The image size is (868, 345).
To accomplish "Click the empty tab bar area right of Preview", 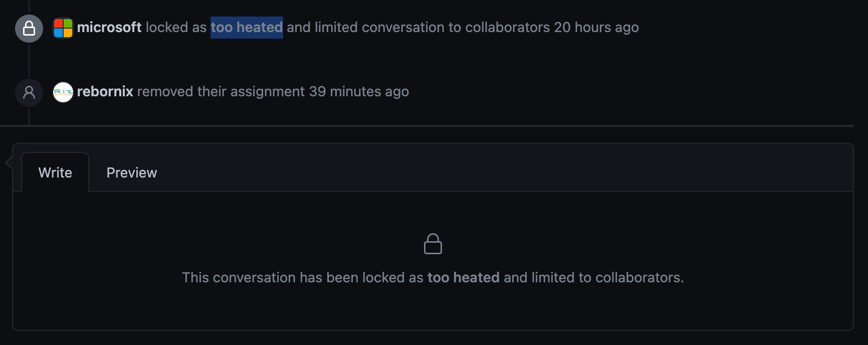I will 501,173.
